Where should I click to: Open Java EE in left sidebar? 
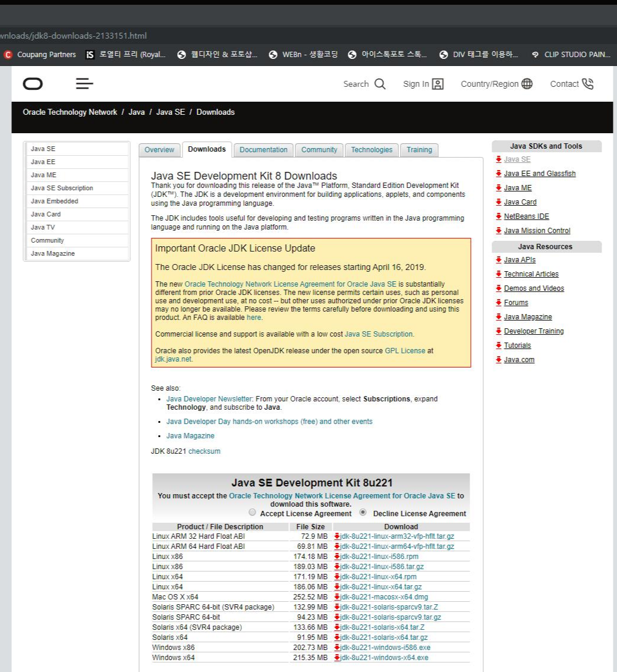[x=77, y=162]
